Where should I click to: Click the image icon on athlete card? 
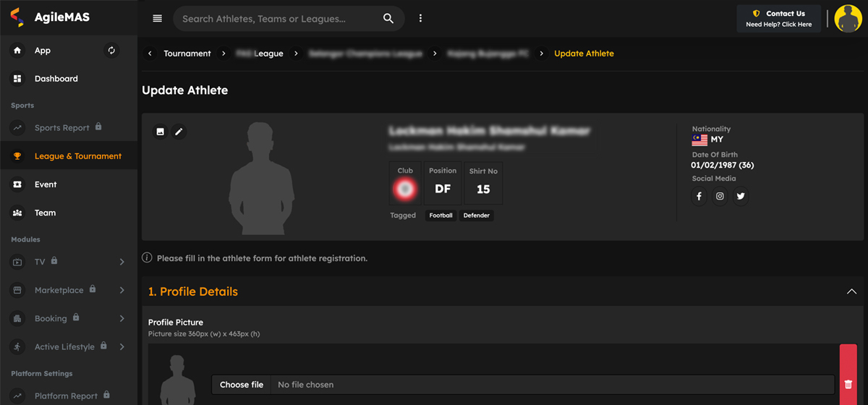pyautogui.click(x=160, y=132)
